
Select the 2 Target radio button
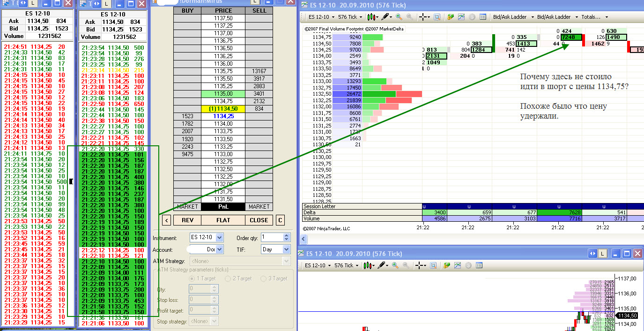(x=228, y=278)
